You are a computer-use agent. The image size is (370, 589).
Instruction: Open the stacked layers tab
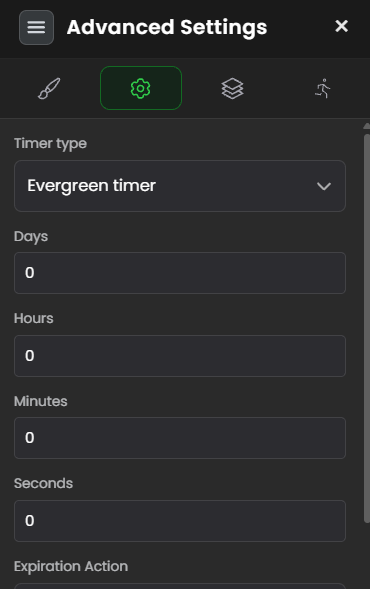point(233,88)
